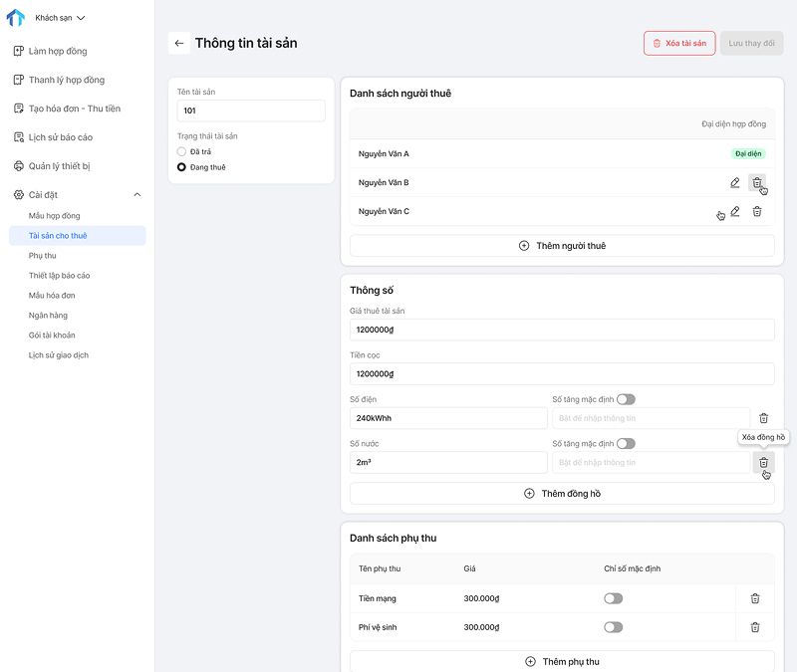Screen dimensions: 797x672
Task: Click the Đại diện badge of Nguyễn Văn A
Action: click(748, 153)
